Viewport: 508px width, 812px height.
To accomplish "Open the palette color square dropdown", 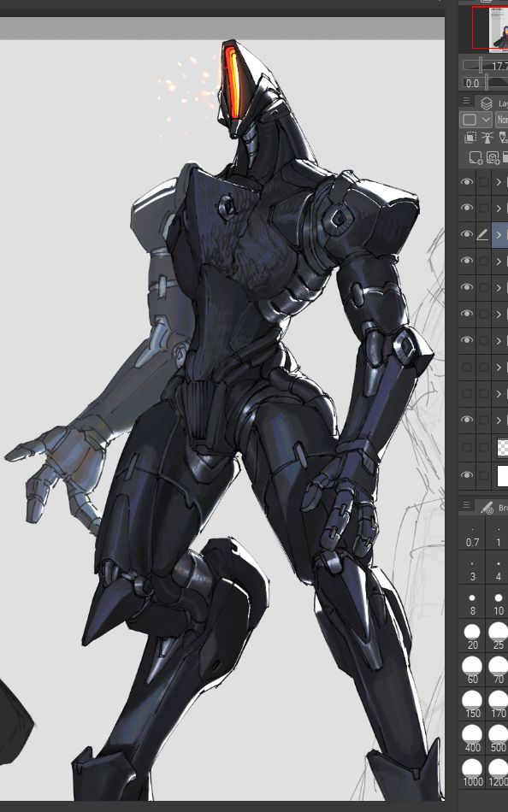I will (x=476, y=120).
